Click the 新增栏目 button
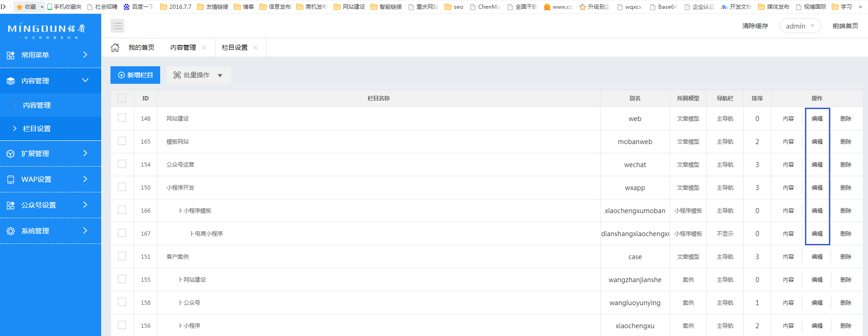Viewport: 868px width, 336px height. 135,75
